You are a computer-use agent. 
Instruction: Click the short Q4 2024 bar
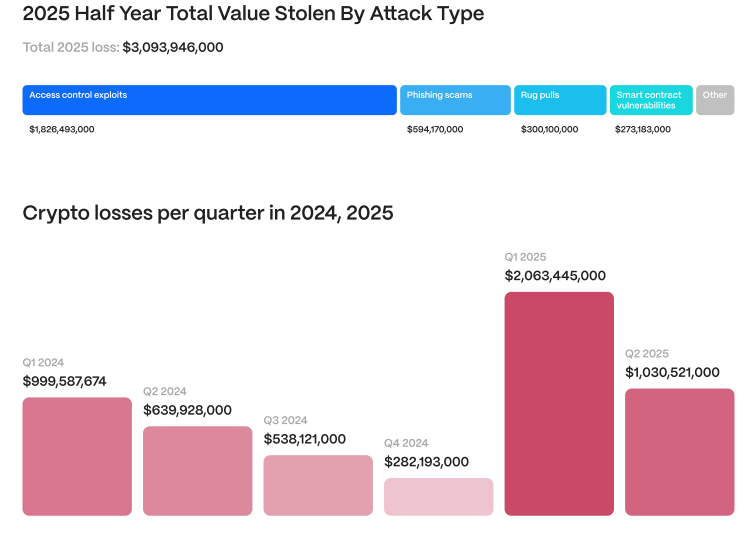(438, 497)
